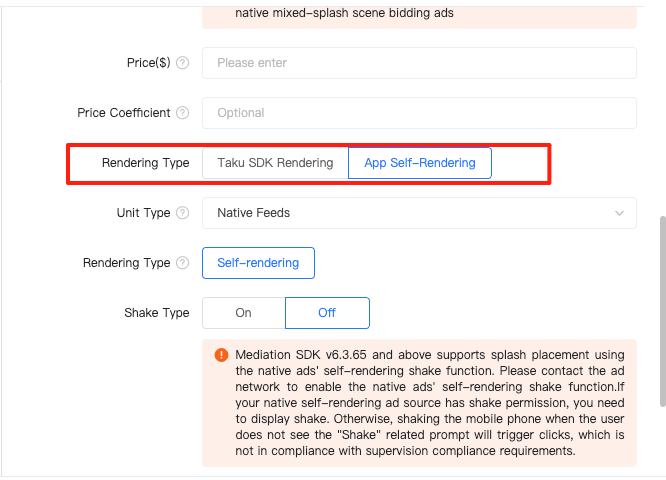This screenshot has width=666, height=480.
Task: Click the question mark next to Unit Type
Action: [183, 213]
